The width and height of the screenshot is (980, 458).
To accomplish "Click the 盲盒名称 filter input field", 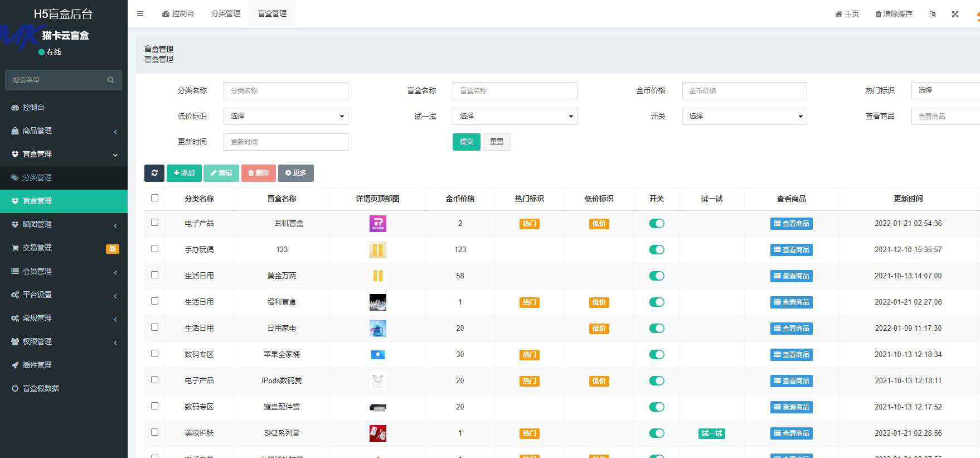I will tap(515, 90).
